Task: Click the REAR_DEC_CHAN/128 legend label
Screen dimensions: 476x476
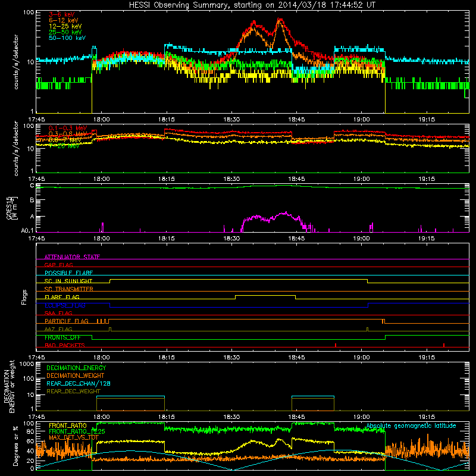Action: (x=79, y=383)
